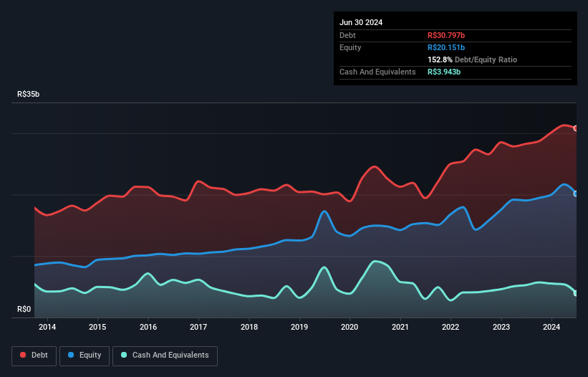Screen dimensions: 588x377
Task: Click the Debt row label in tooltip
Action: coord(347,35)
